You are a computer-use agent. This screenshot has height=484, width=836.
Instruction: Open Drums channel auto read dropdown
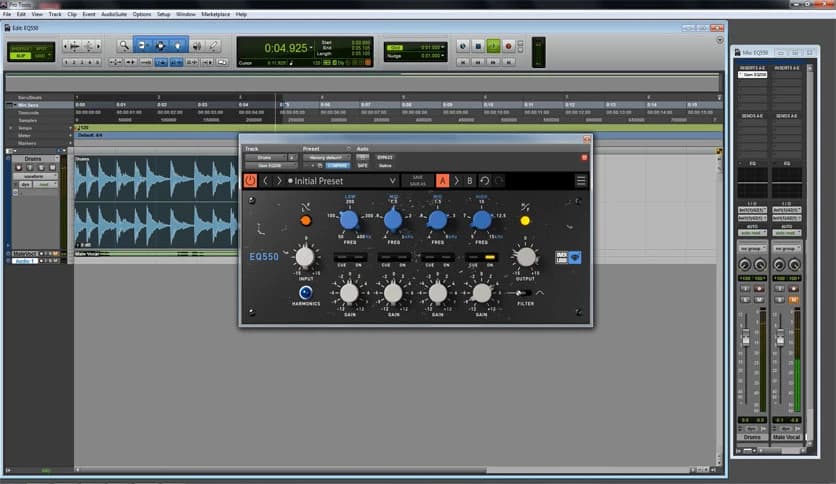click(752, 233)
